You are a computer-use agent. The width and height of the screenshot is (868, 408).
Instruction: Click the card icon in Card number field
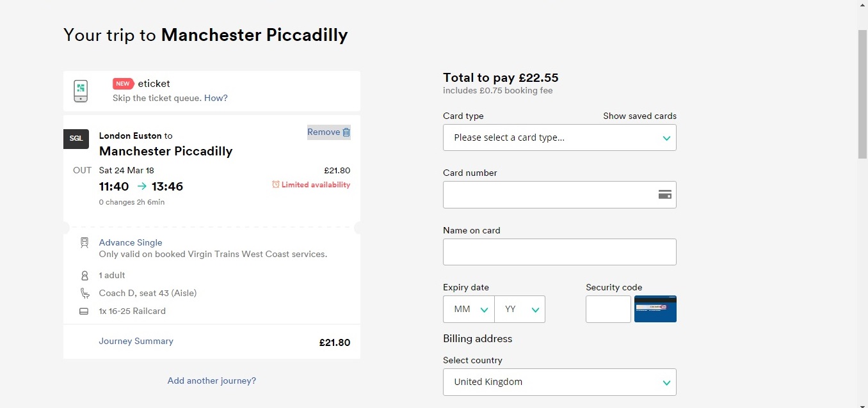(664, 194)
